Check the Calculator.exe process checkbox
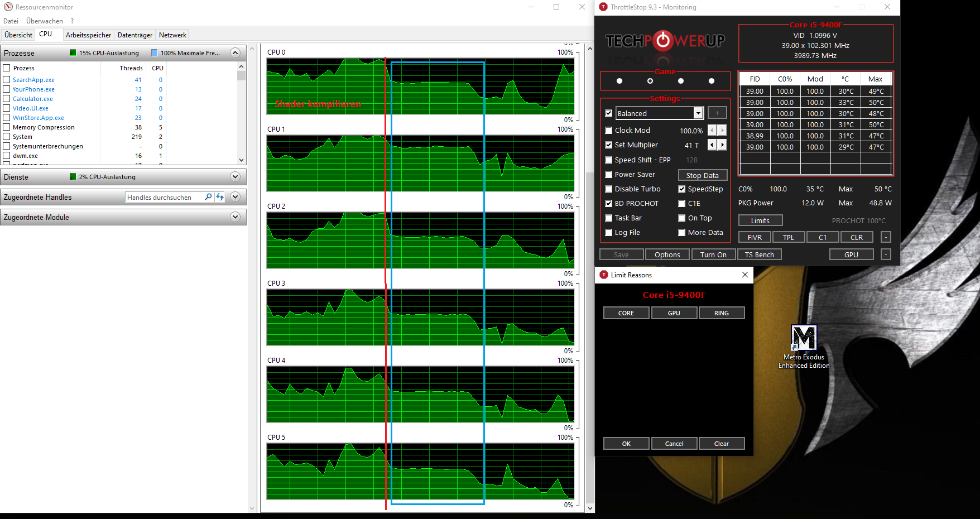980x519 pixels. pyautogui.click(x=7, y=99)
